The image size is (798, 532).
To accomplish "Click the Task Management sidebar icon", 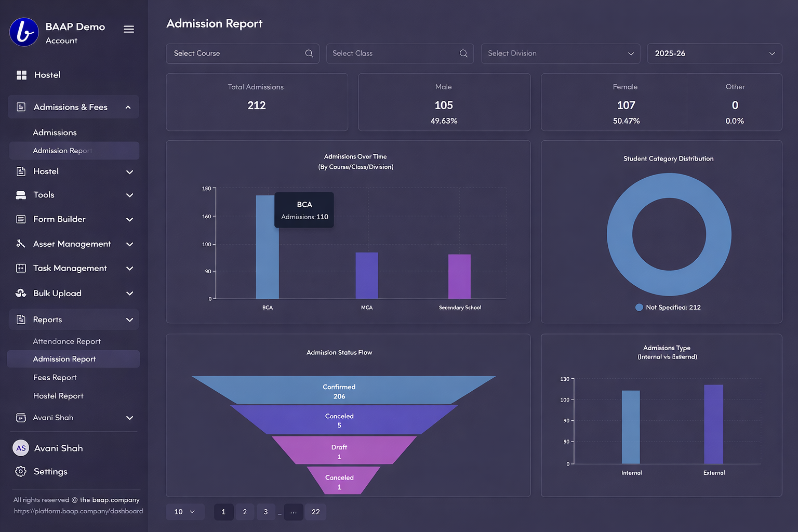I will [21, 268].
